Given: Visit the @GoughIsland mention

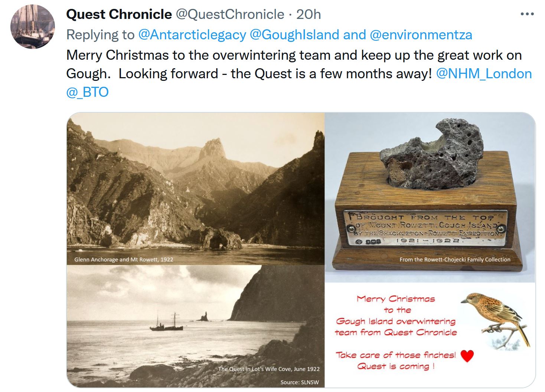Looking at the screenshot, I should 295,35.
